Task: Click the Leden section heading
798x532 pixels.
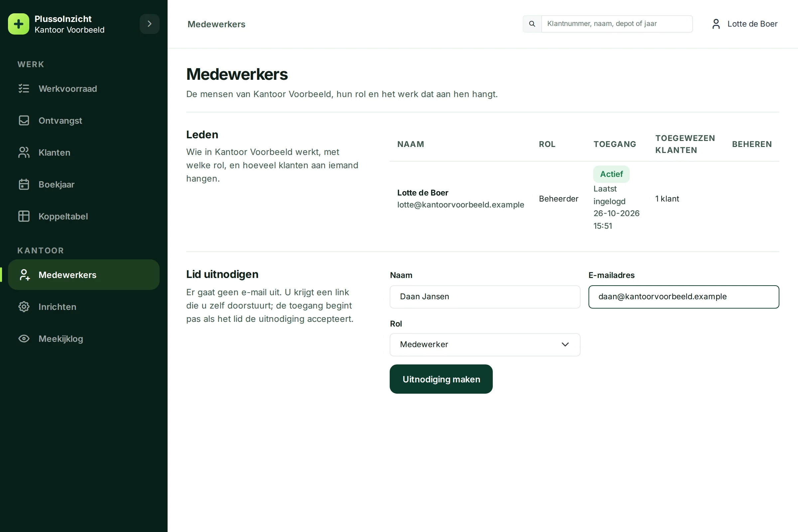Action: coord(202,135)
